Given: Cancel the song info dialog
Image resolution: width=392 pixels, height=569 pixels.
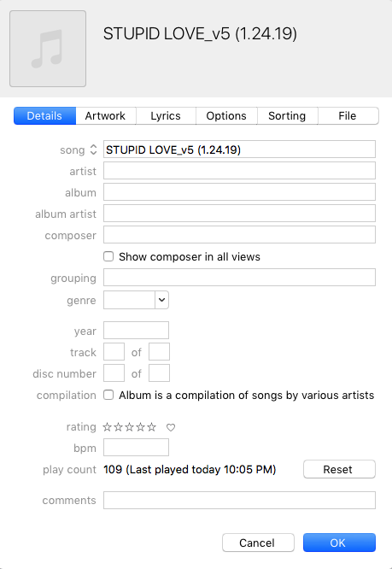Looking at the screenshot, I should (x=258, y=543).
